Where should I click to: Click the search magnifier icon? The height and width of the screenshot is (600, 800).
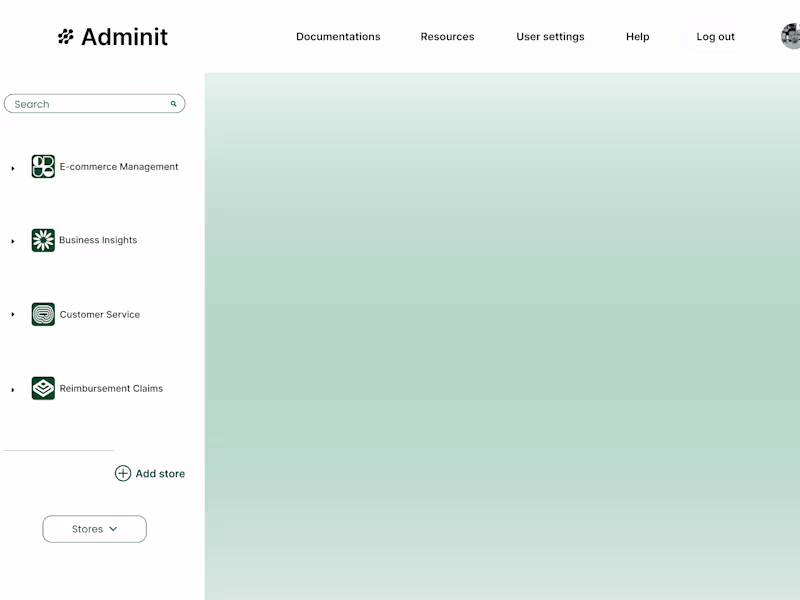pos(173,104)
